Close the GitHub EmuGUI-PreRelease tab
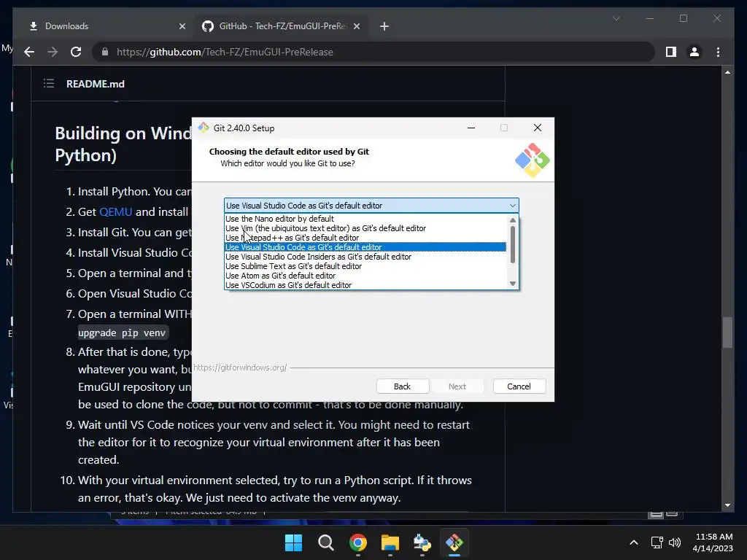 pos(357,26)
